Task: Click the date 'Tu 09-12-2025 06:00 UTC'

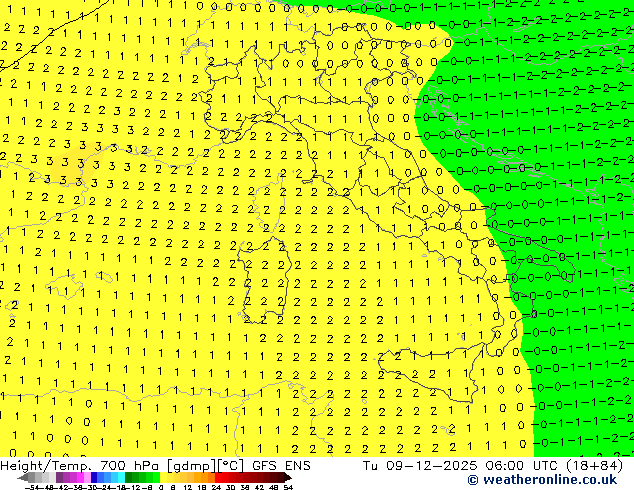Action: coord(459,466)
